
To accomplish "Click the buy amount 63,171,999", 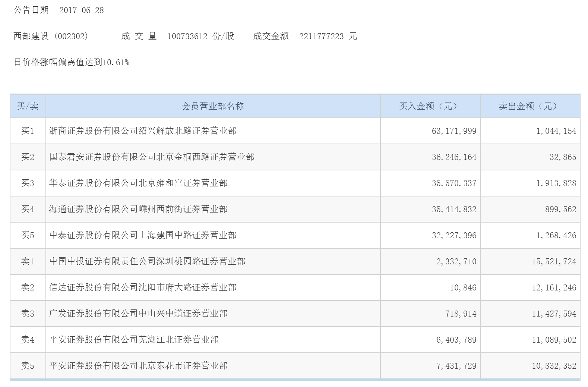I will click(x=454, y=131).
